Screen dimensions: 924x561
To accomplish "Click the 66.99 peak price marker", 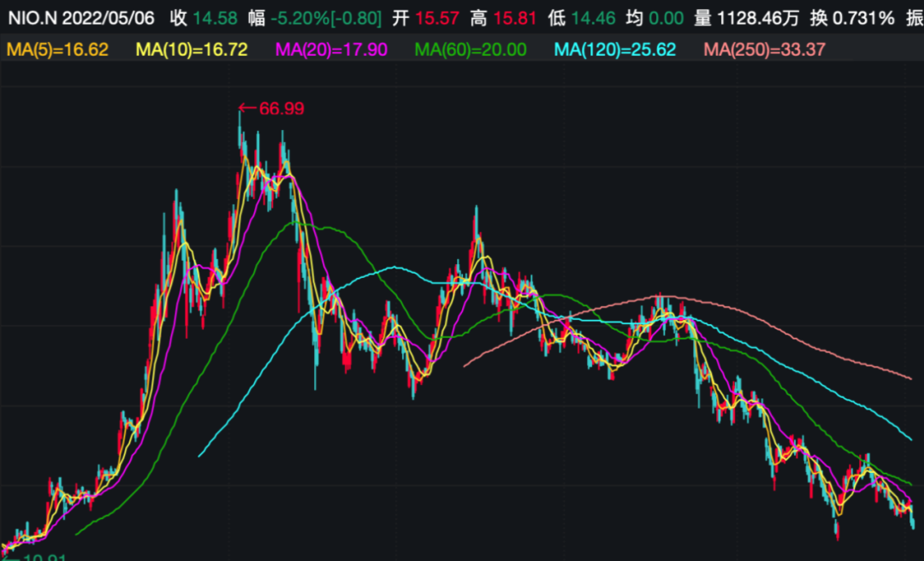I will pyautogui.click(x=281, y=109).
